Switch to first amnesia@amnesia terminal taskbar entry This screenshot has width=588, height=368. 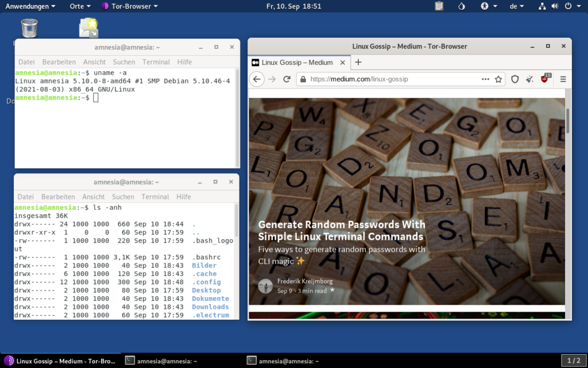[x=161, y=361]
